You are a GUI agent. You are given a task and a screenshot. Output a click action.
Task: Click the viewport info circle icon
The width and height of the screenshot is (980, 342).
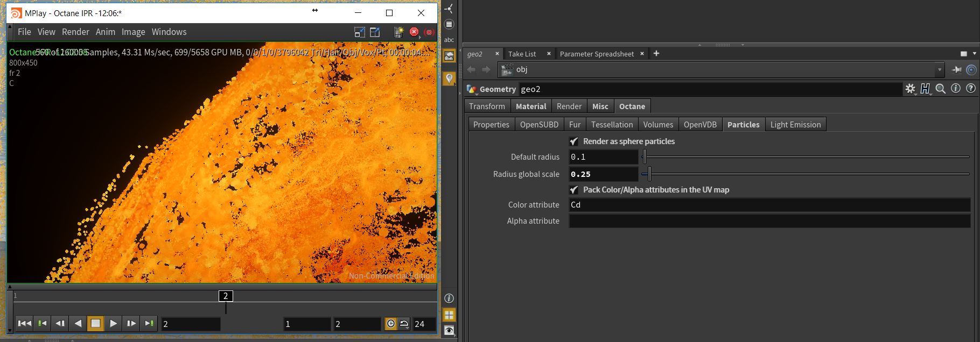449,298
